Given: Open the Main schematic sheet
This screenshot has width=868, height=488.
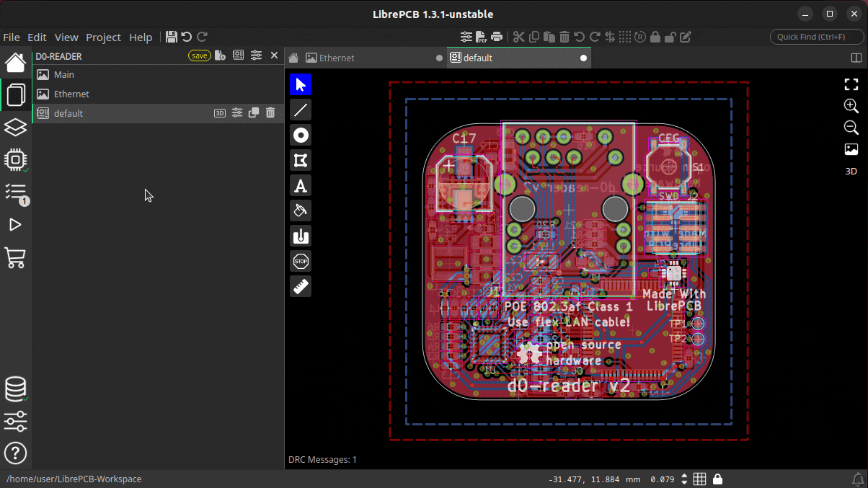Looking at the screenshot, I should click(158, 74).
